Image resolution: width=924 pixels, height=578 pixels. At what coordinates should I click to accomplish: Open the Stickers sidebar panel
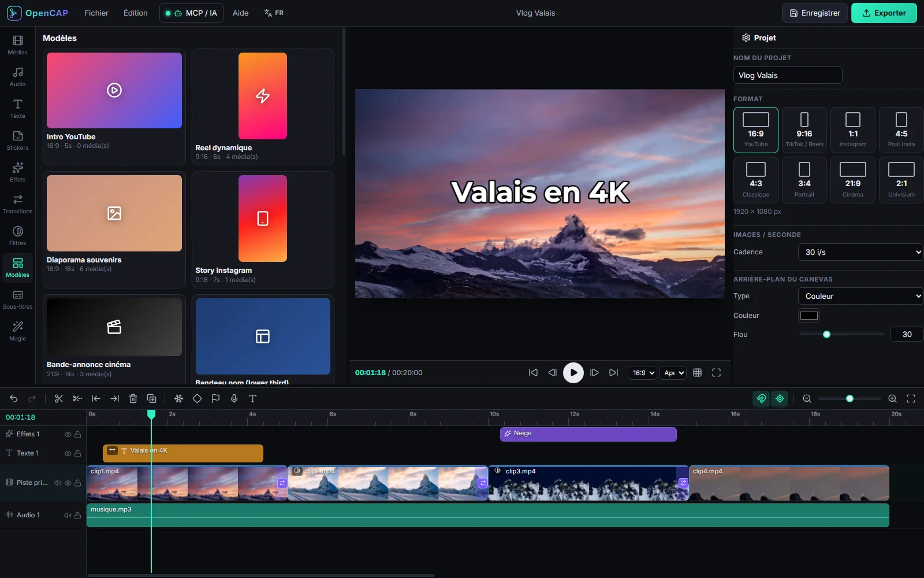17,140
